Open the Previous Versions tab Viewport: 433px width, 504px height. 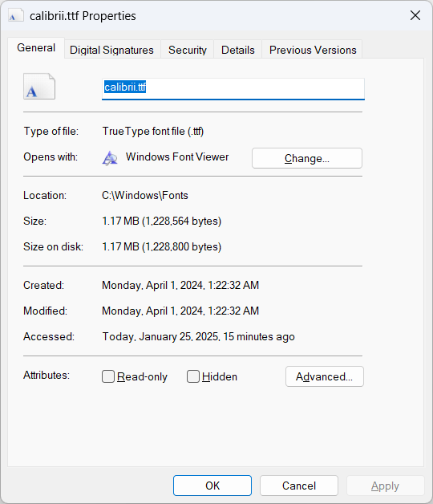click(313, 50)
